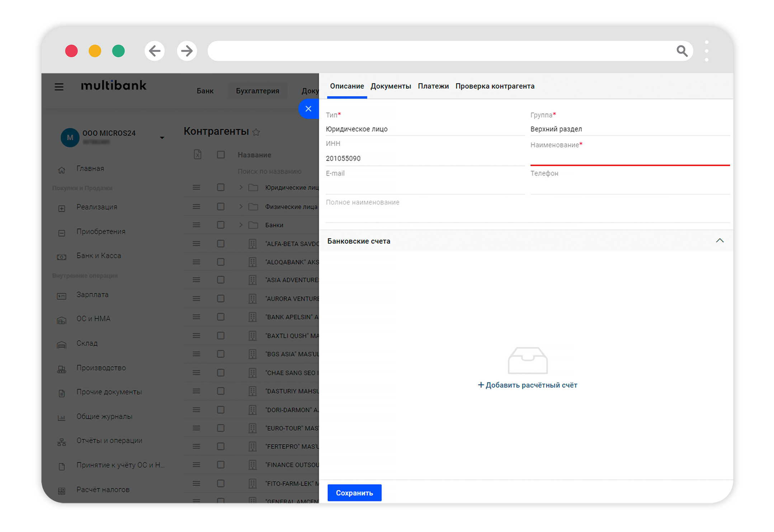Check the ALOQABANK row checkbox
This screenshot has height=532, width=774.
(x=221, y=262)
